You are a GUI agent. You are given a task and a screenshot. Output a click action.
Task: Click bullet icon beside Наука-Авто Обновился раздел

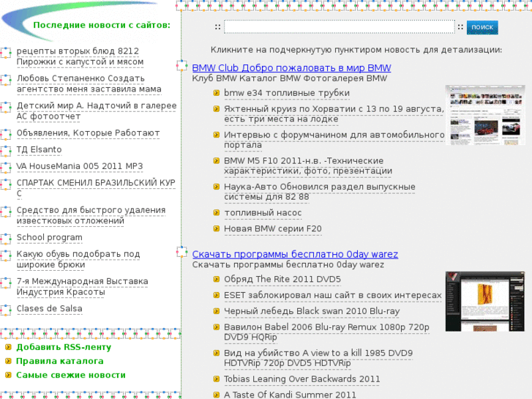click(217, 187)
